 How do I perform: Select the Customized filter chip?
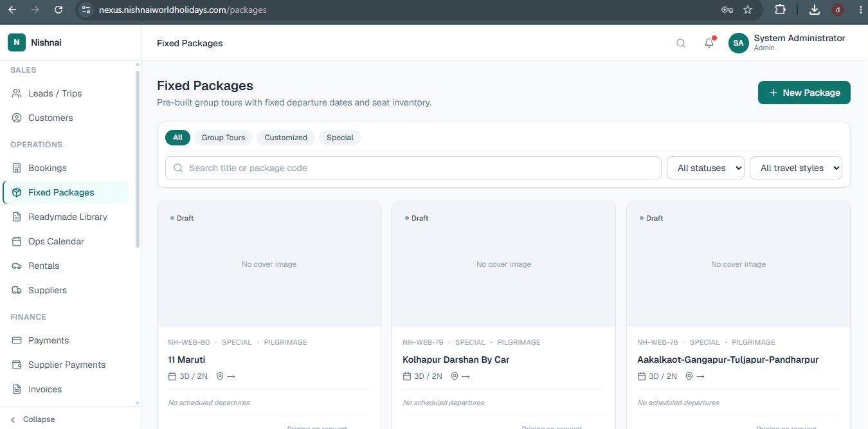(x=285, y=138)
